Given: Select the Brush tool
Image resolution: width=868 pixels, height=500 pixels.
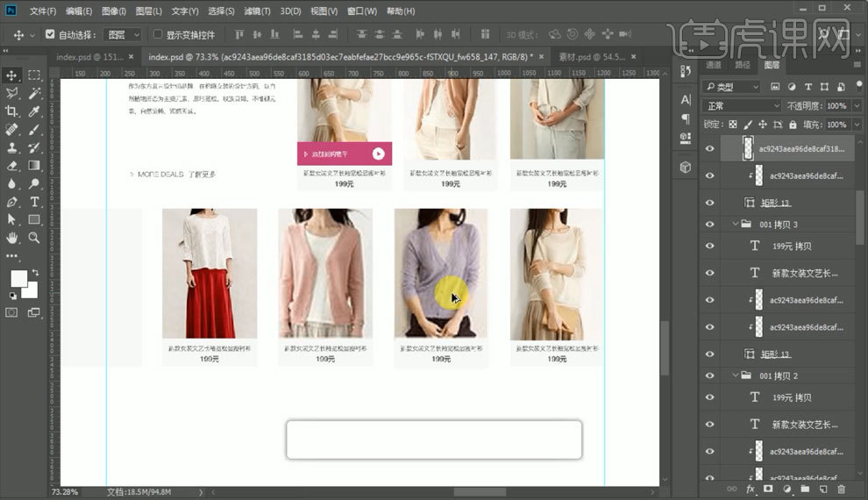Looking at the screenshot, I should (x=34, y=130).
